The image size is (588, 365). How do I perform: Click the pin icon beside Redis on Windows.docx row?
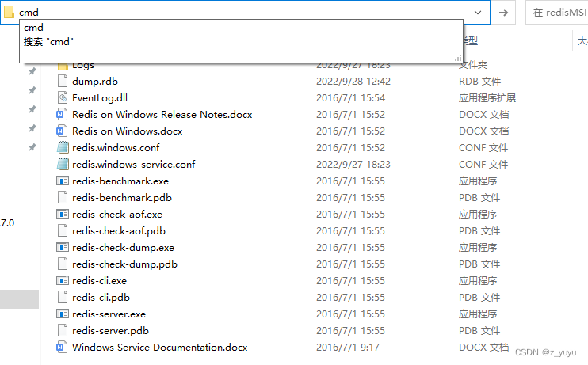tap(32, 128)
